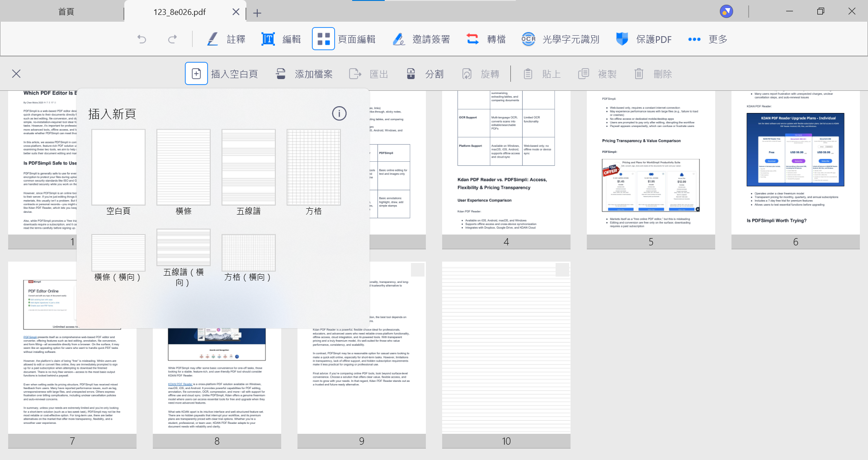The height and width of the screenshot is (460, 868).
Task: Click the redo arrow icon
Action: (x=172, y=39)
